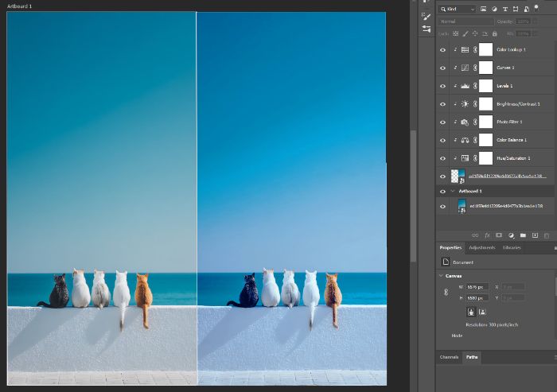Viewport: 557px width, 392px height.
Task: Hide the Curves 1 layer
Action: 442,68
